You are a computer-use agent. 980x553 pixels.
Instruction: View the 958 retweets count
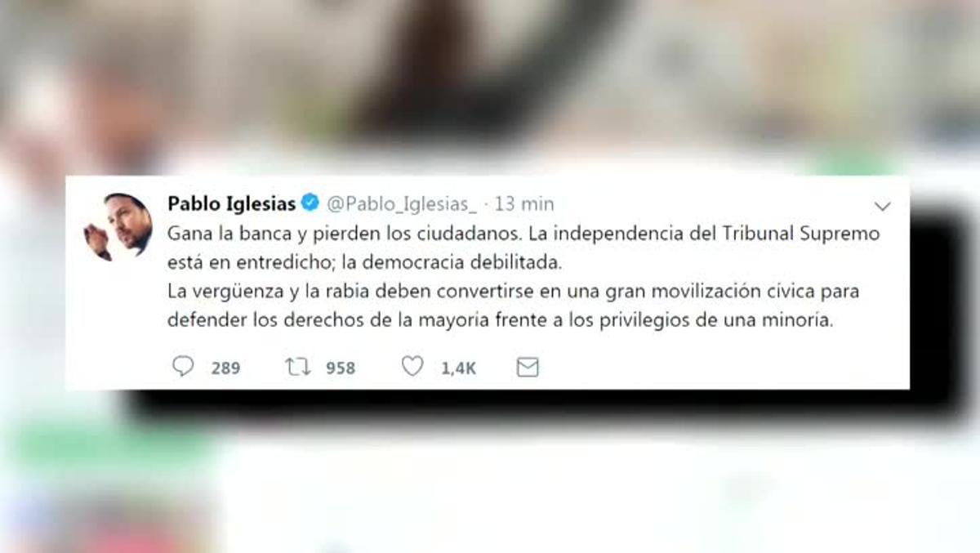(x=341, y=368)
